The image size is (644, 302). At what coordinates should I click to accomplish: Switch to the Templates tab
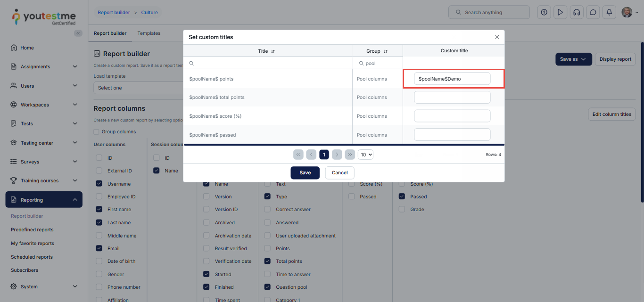pyautogui.click(x=149, y=33)
